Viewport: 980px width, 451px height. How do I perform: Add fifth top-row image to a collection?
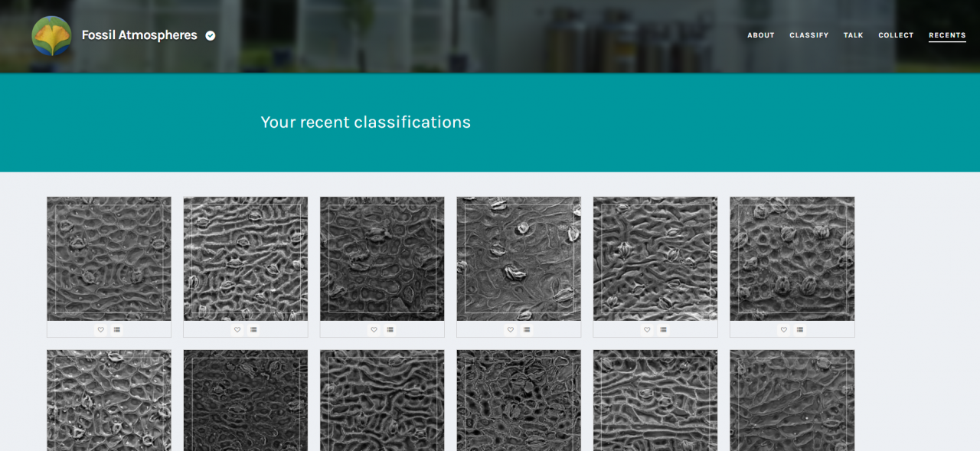pos(664,329)
